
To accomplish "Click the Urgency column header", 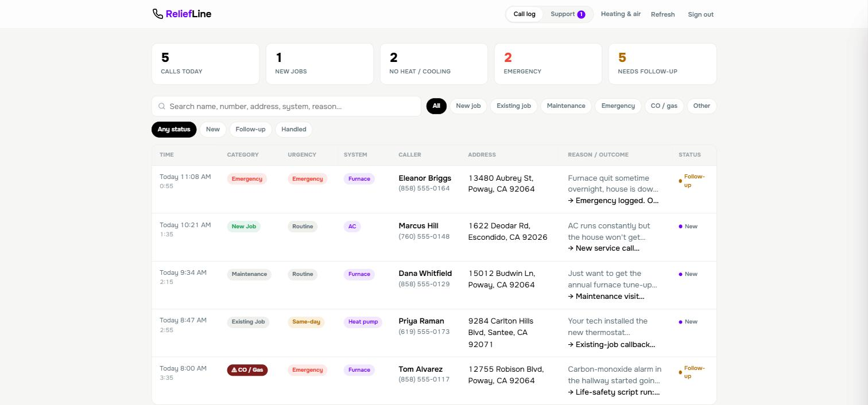I will pyautogui.click(x=302, y=155).
